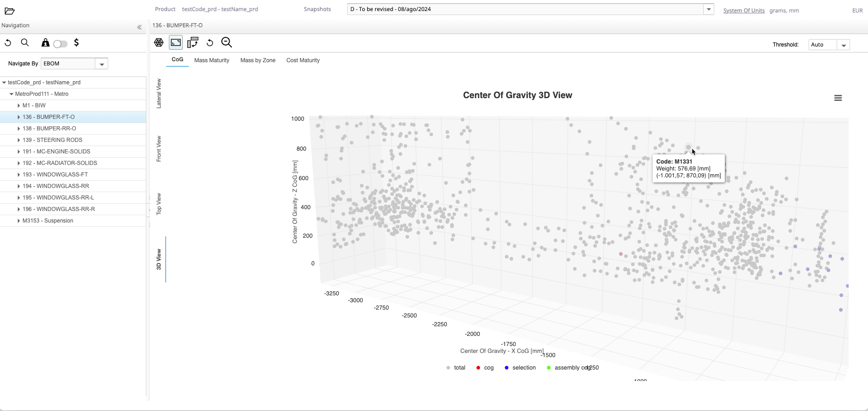
Task: Open the Navigate By dropdown
Action: pyautogui.click(x=101, y=64)
